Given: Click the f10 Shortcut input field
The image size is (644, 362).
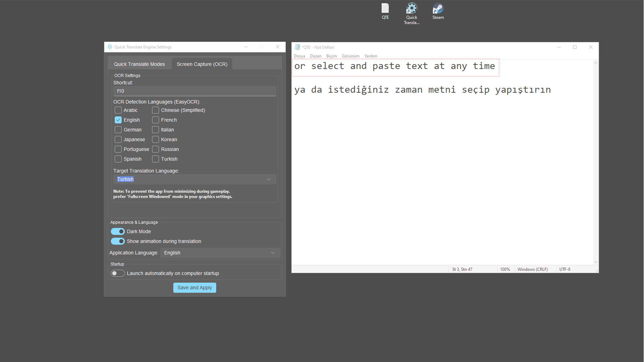Looking at the screenshot, I should 195,91.
